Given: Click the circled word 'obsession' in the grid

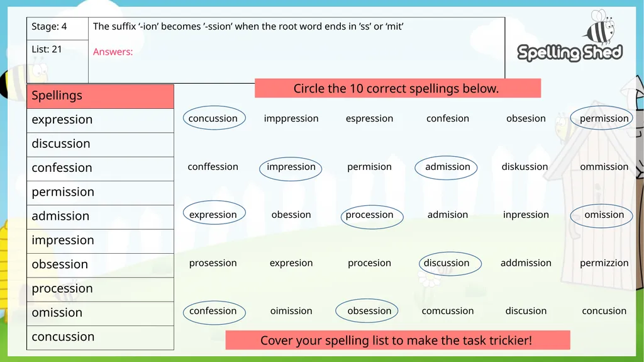Looking at the screenshot, I should point(369,311).
